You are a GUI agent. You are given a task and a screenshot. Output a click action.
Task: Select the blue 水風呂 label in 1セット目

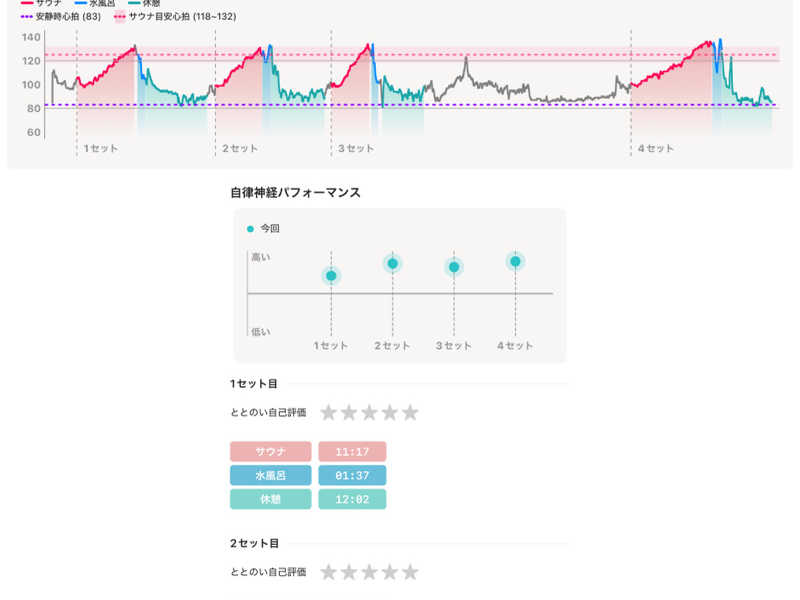click(270, 475)
